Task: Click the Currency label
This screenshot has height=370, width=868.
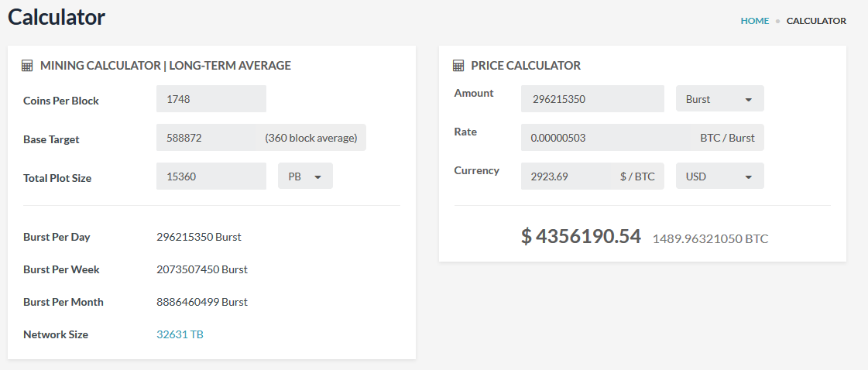Action: click(x=477, y=170)
